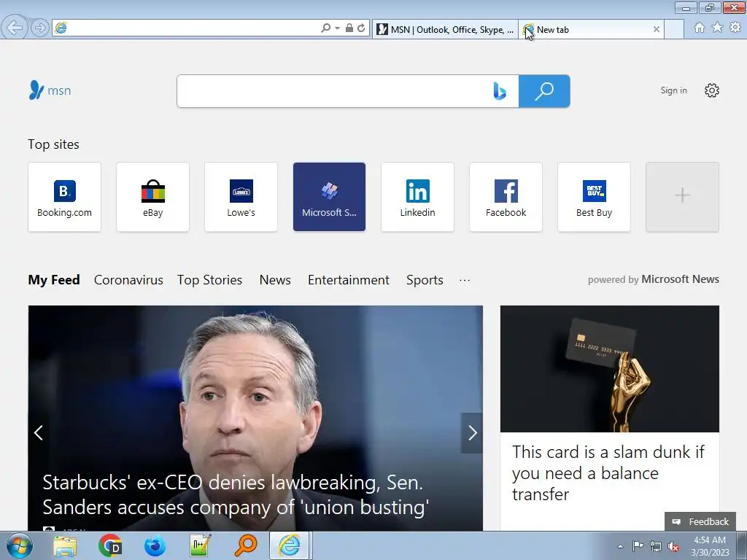The width and height of the screenshot is (747, 560).
Task: Select the Entertainment feed tab
Action: pyautogui.click(x=348, y=279)
